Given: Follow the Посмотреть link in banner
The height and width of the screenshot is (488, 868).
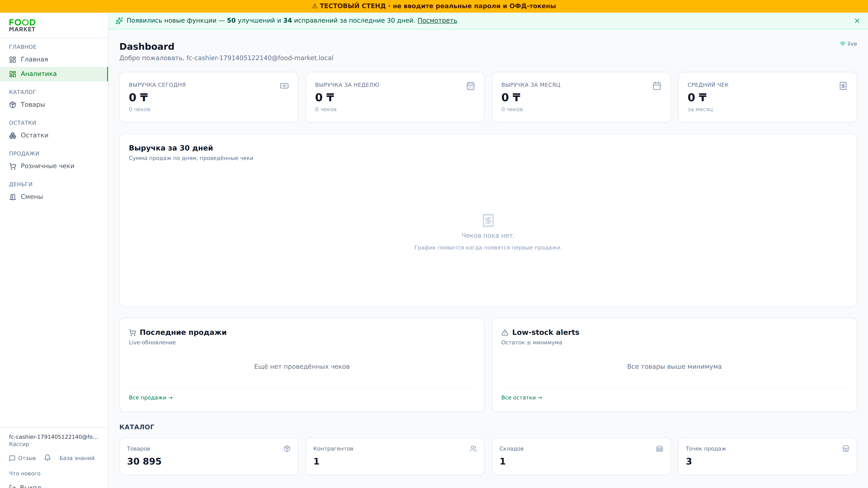Looking at the screenshot, I should coord(437,21).
